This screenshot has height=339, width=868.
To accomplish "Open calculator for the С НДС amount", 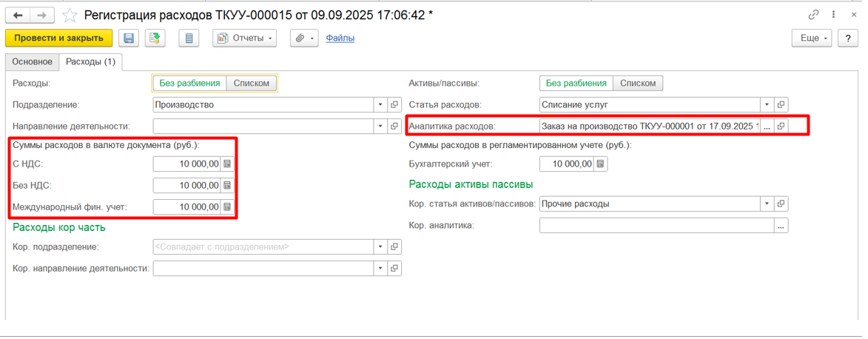I will 227,164.
